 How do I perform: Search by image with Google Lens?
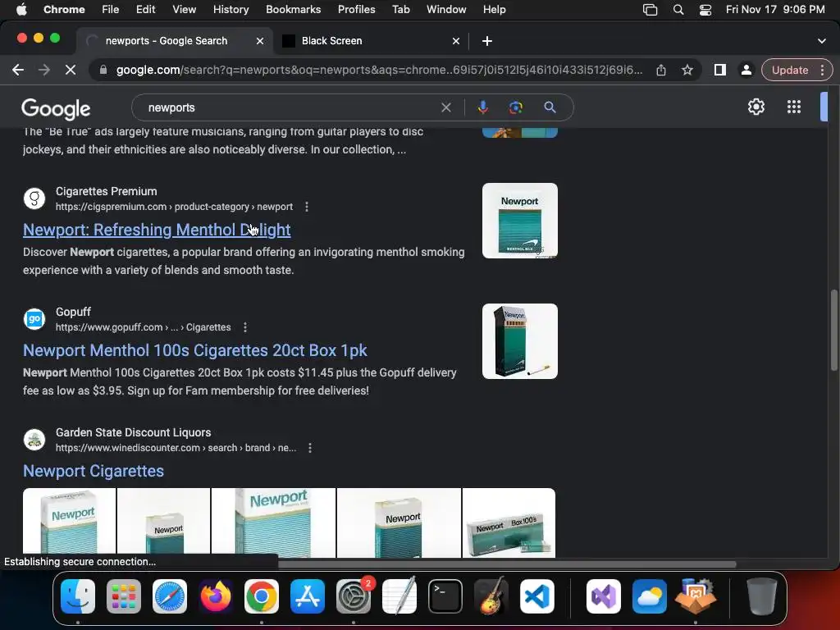(x=515, y=107)
